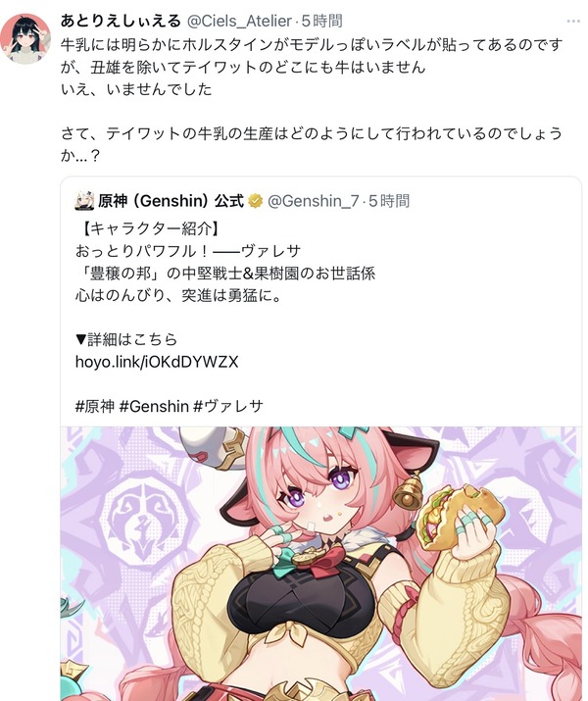Click the main tweet text about 牛乳
The width and height of the screenshot is (588, 701).
(312, 67)
